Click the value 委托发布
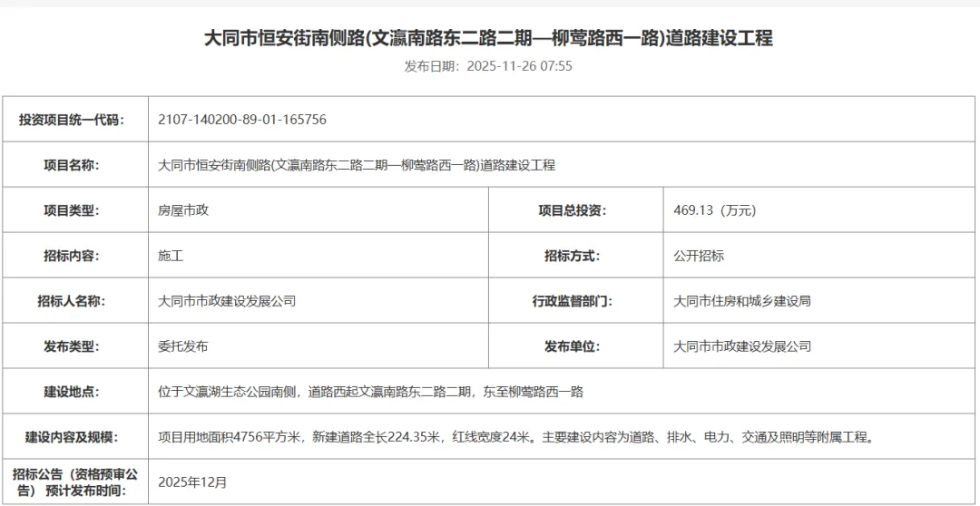Image resolution: width=980 pixels, height=506 pixels. tap(183, 346)
